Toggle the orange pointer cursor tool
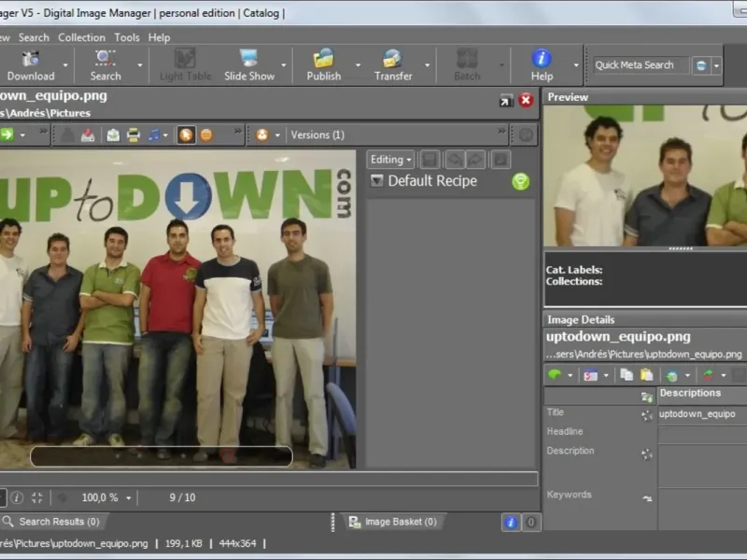 (x=186, y=135)
